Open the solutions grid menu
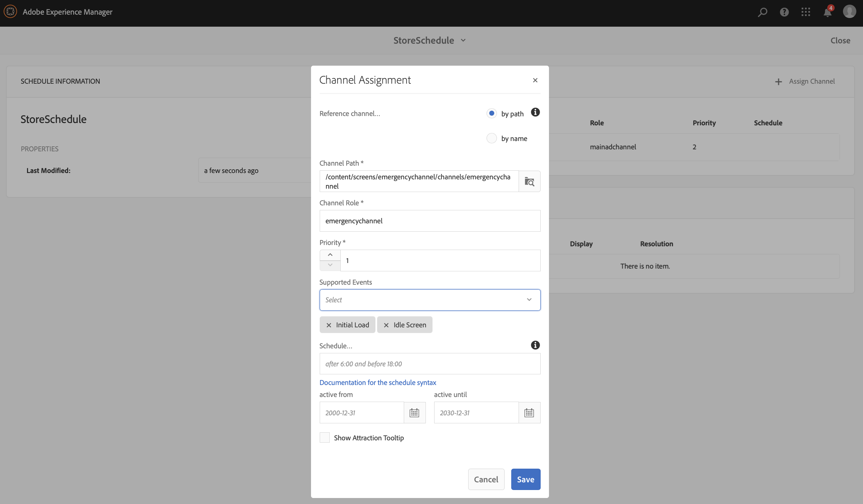The height and width of the screenshot is (504, 863). click(806, 12)
